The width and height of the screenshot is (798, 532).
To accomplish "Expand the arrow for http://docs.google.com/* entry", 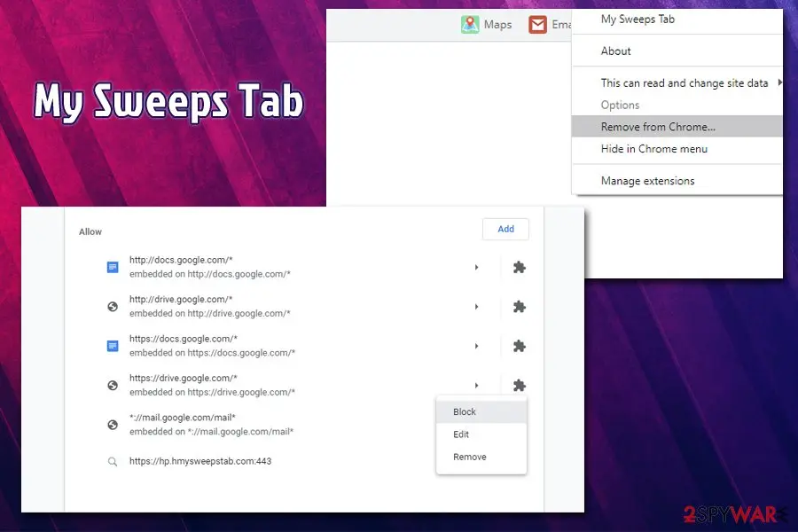I will coord(476,267).
